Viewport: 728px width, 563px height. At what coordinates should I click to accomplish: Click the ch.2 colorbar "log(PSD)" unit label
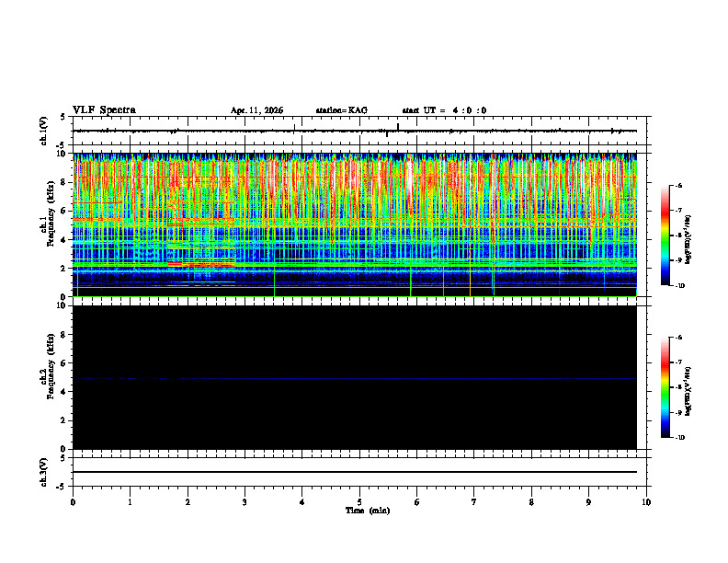(688, 391)
